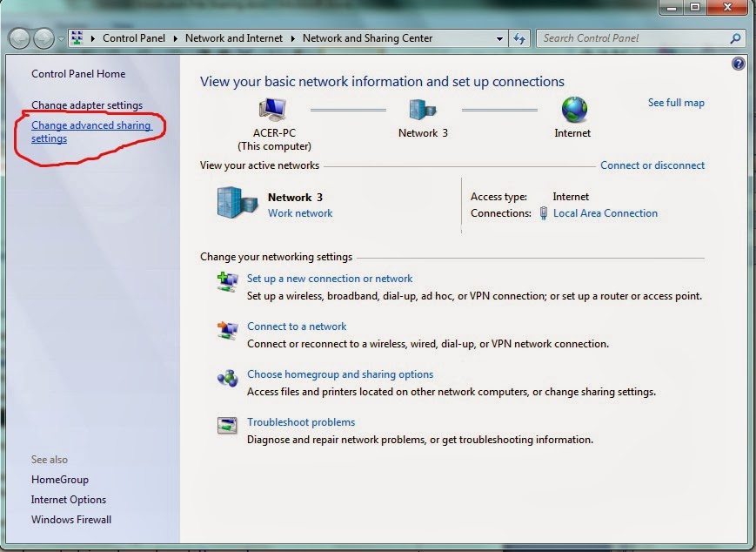Select the Connect to a network icon

pos(227,329)
